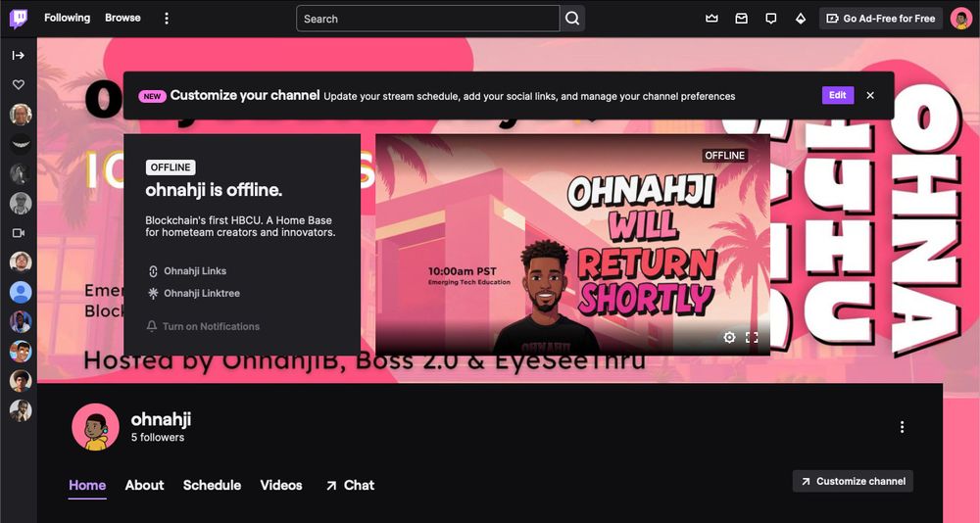The image size is (980, 523).
Task: Dismiss the Customize your channel banner
Action: [x=870, y=96]
